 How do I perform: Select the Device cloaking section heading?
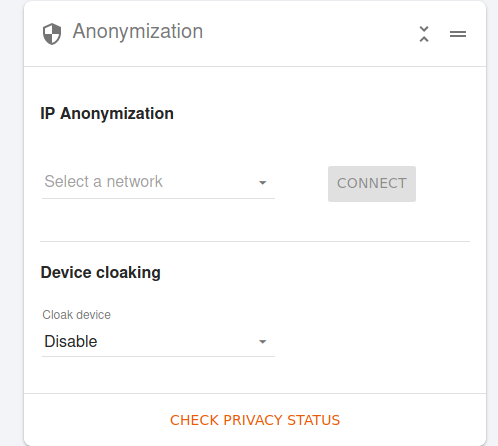point(101,272)
